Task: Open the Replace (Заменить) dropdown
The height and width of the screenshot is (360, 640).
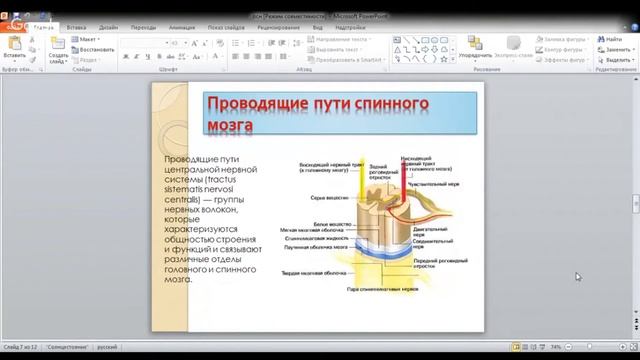Action: [616, 49]
